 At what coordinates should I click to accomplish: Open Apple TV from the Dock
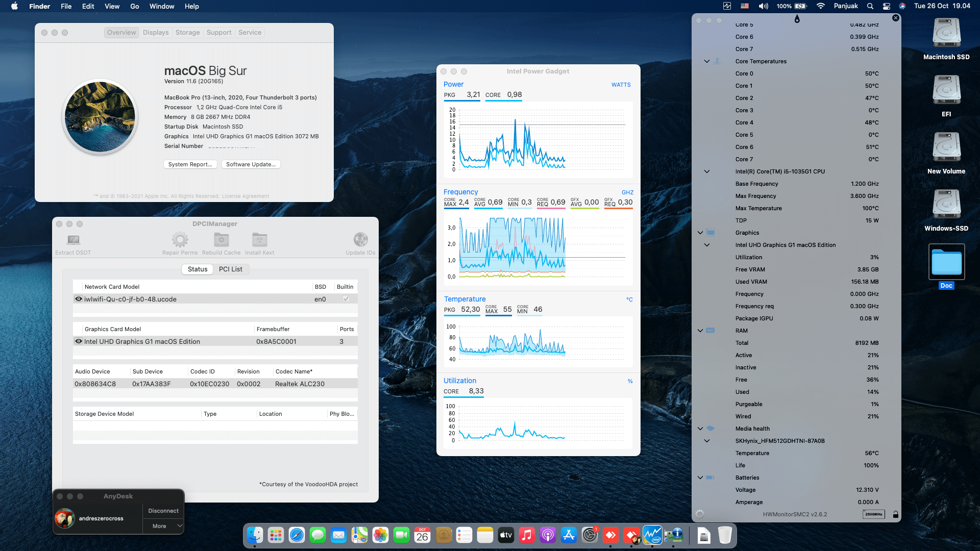point(506,535)
